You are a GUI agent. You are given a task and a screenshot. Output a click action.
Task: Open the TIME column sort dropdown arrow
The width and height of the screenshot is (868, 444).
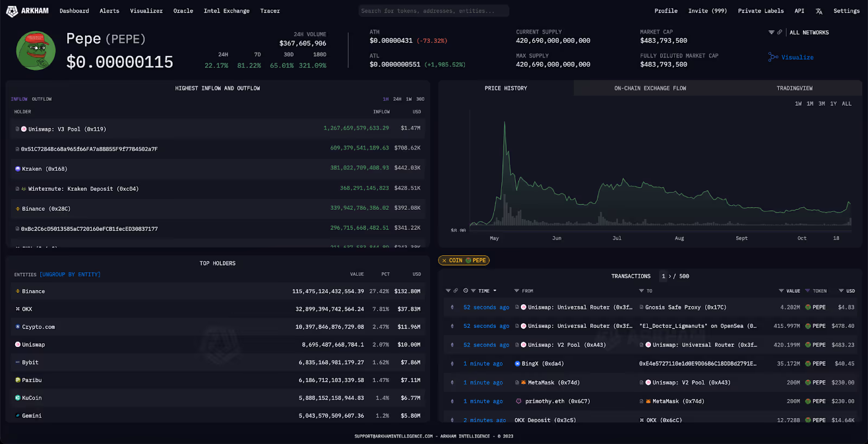[495, 291]
